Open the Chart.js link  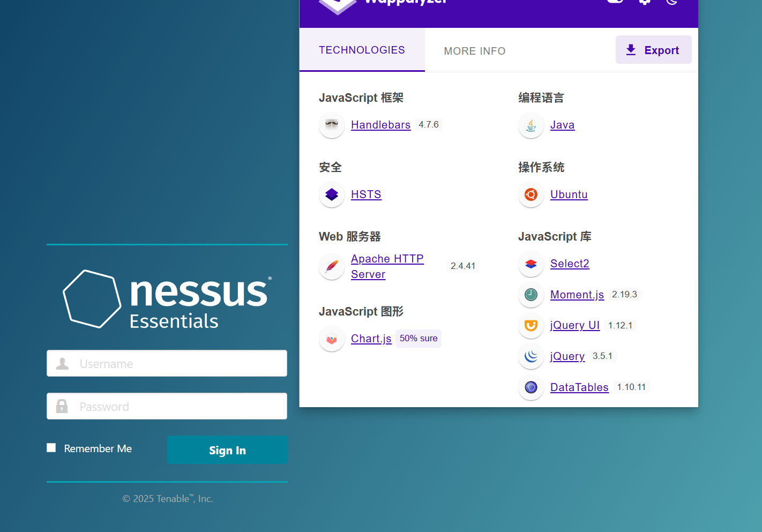click(371, 339)
